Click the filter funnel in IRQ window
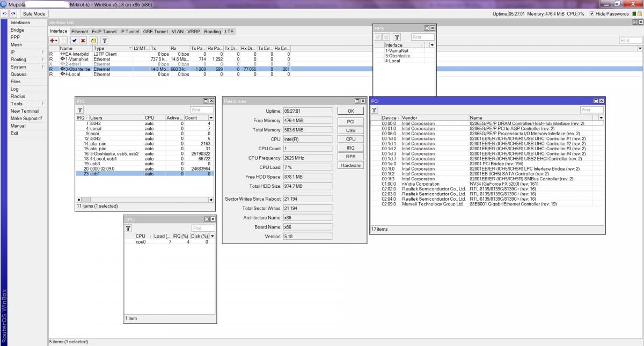644x346 pixels. pyautogui.click(x=80, y=109)
